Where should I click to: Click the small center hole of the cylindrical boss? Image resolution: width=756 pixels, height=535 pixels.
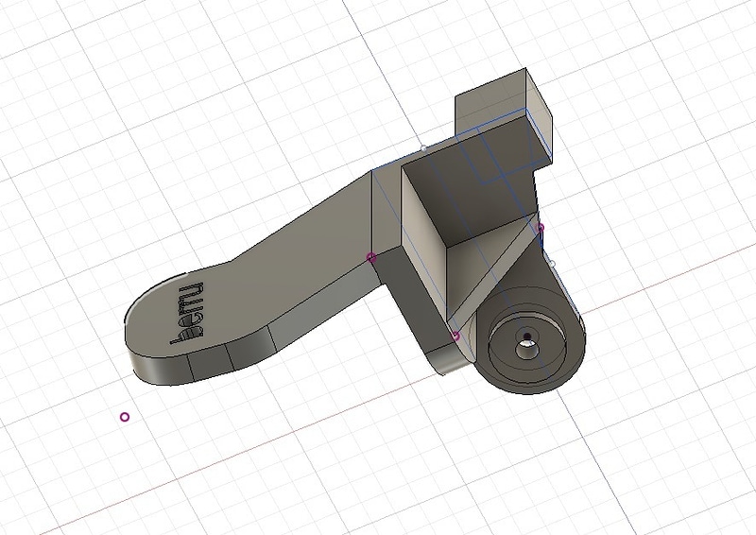[x=526, y=350]
